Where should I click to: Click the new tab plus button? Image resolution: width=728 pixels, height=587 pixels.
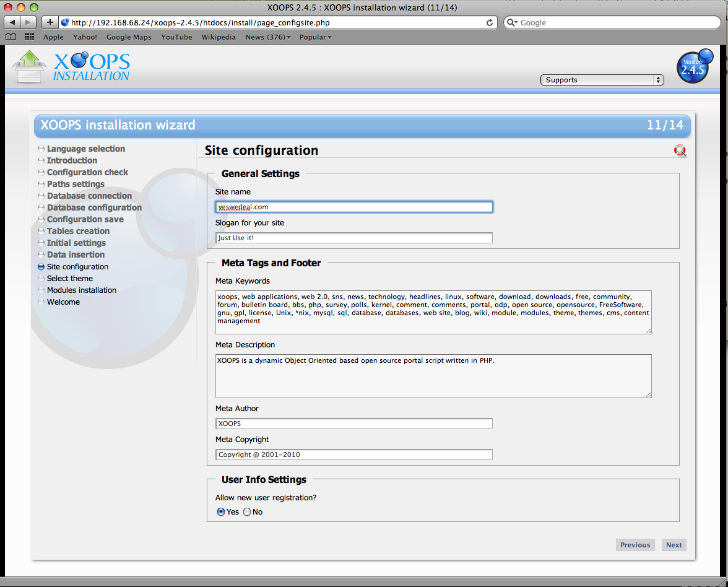pos(49,22)
